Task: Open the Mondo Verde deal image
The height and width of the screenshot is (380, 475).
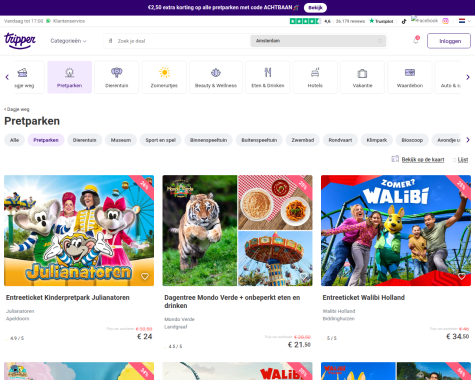Action: coord(237,230)
